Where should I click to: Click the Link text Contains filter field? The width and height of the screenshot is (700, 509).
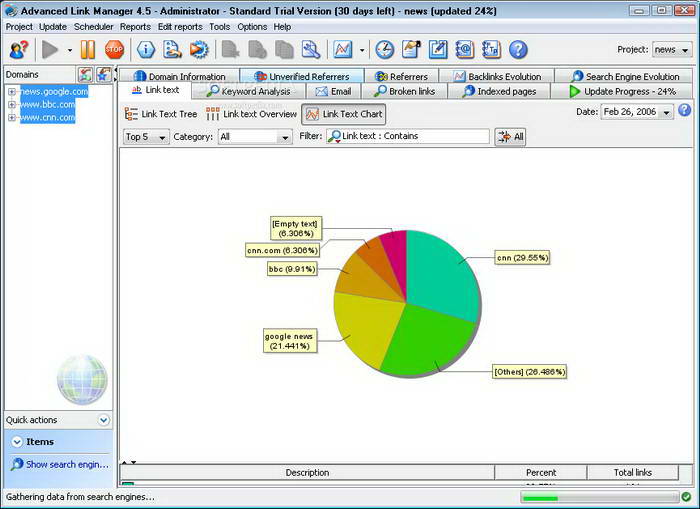coord(408,136)
